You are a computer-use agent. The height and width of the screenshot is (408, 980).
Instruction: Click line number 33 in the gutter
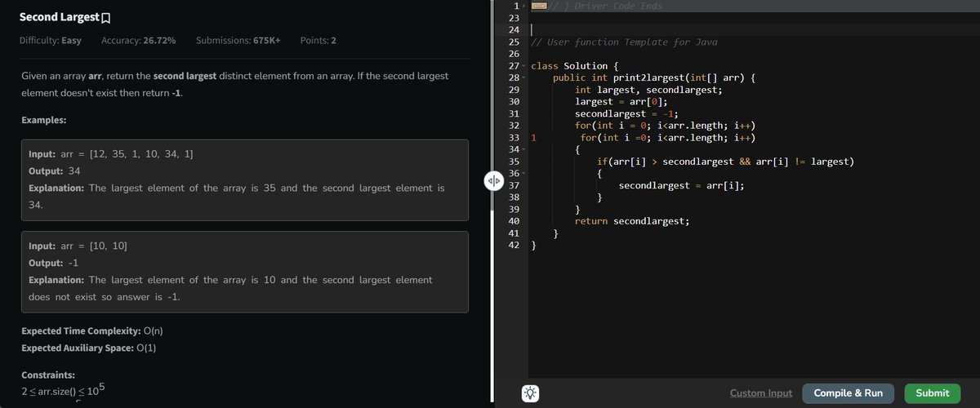[514, 137]
